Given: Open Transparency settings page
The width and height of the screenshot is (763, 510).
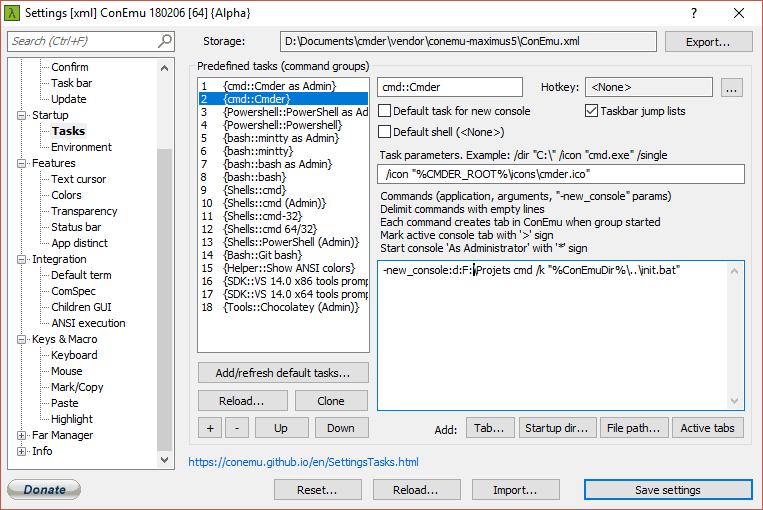Looking at the screenshot, I should (84, 211).
